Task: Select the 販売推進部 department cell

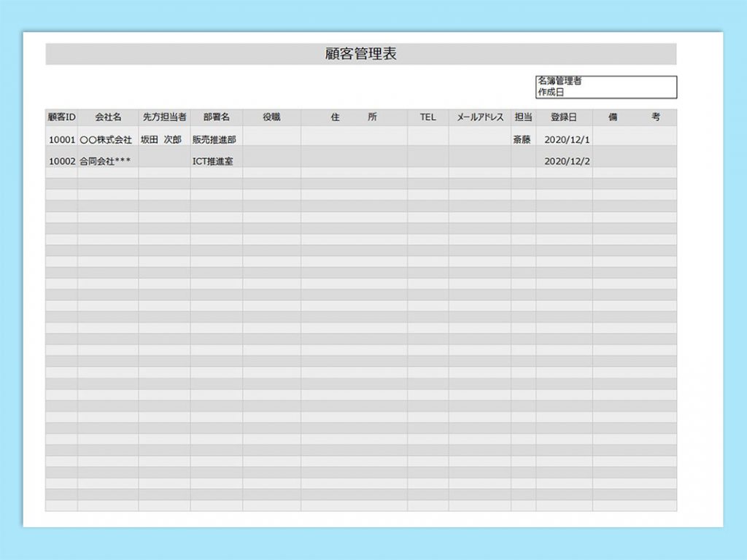Action: pos(216,140)
